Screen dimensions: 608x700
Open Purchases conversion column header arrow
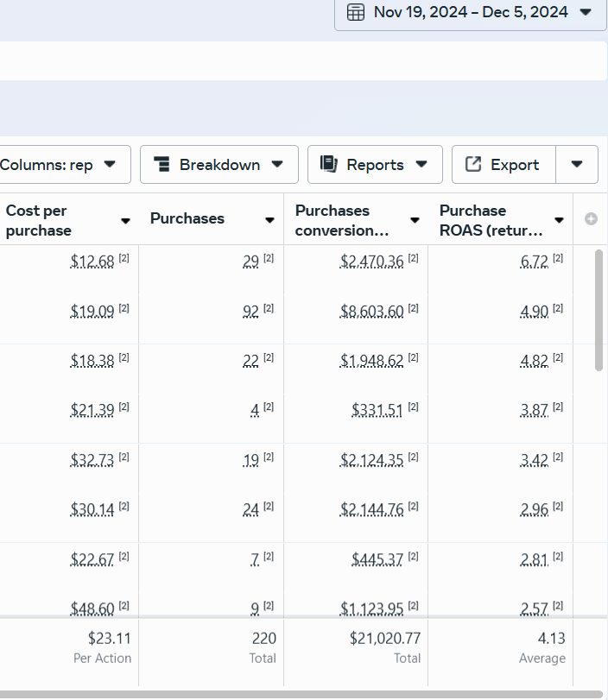click(x=415, y=220)
